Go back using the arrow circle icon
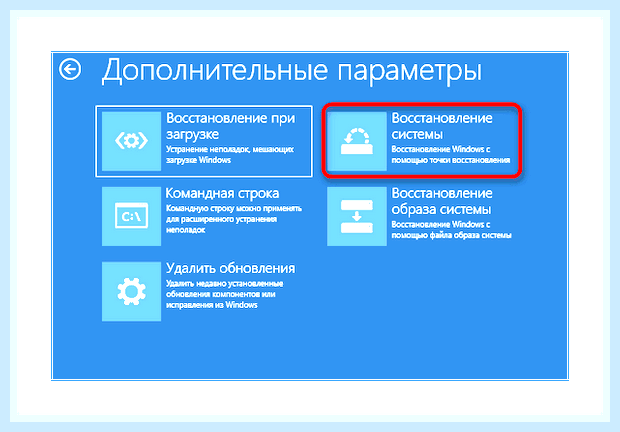The height and width of the screenshot is (432, 620). click(x=70, y=70)
